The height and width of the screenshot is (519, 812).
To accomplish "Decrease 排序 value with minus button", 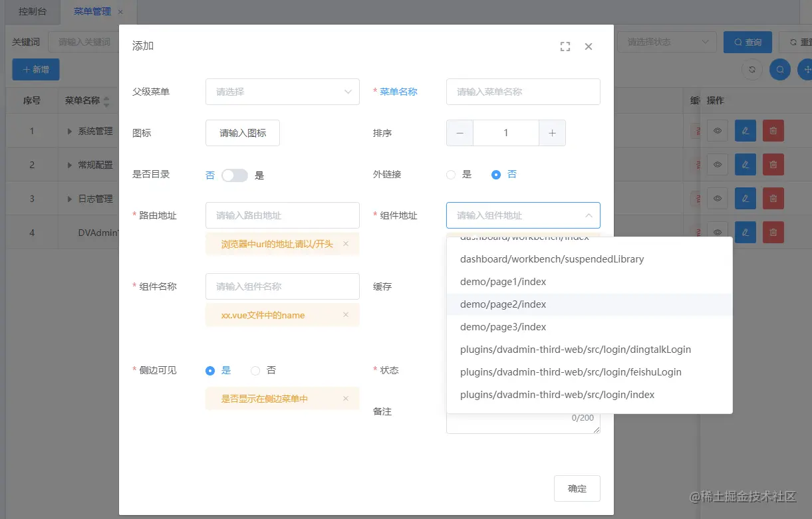I will tap(460, 133).
